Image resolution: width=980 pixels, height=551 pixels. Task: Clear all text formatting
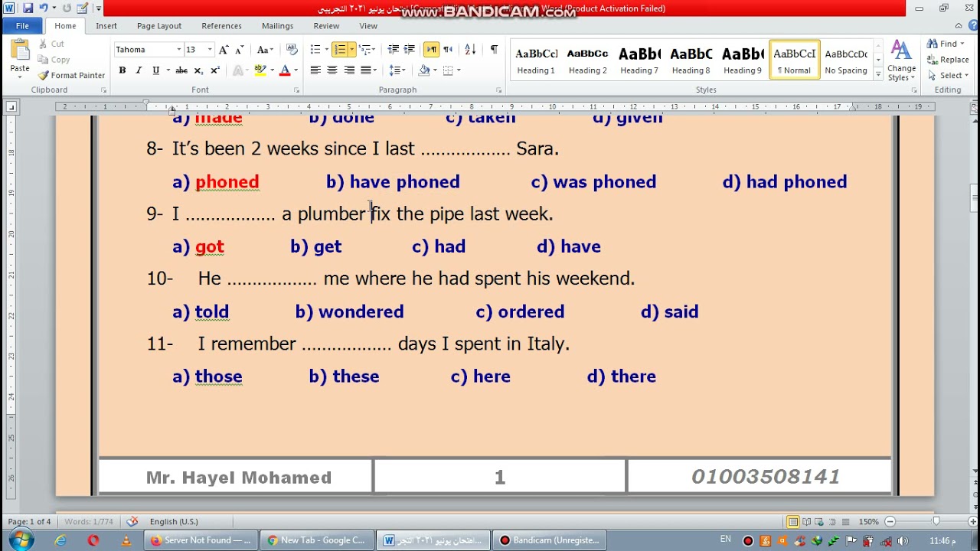(x=292, y=50)
